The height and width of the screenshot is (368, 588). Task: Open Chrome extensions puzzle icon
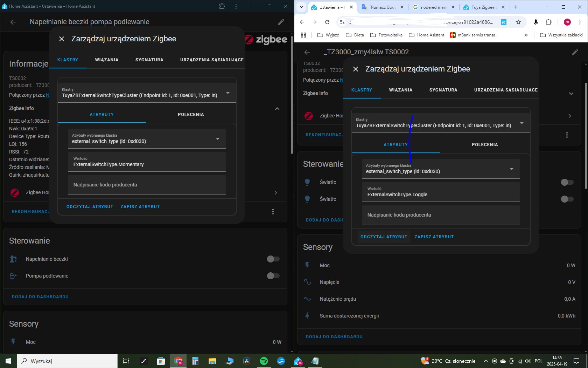pyautogui.click(x=548, y=22)
